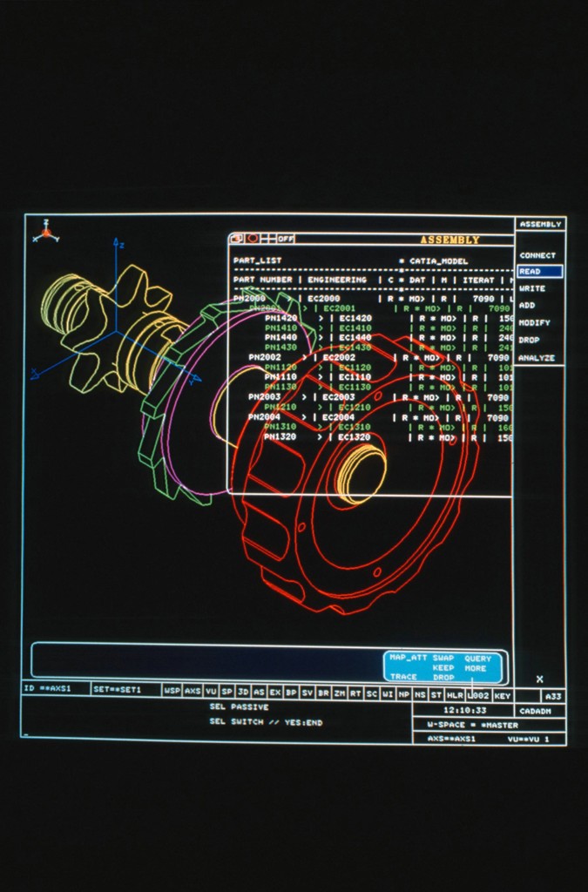This screenshot has width=588, height=892.
Task: Click the KEY item in the bottom bar
Action: coord(503,696)
